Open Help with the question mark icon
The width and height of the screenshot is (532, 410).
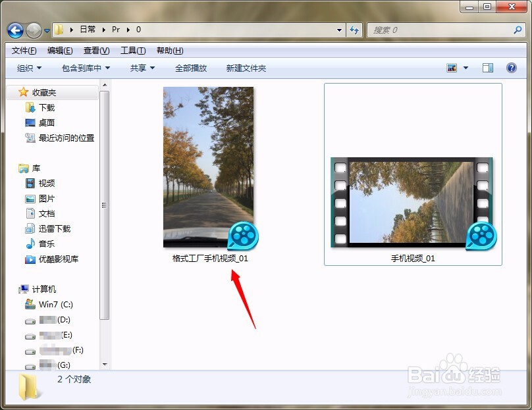click(x=512, y=68)
